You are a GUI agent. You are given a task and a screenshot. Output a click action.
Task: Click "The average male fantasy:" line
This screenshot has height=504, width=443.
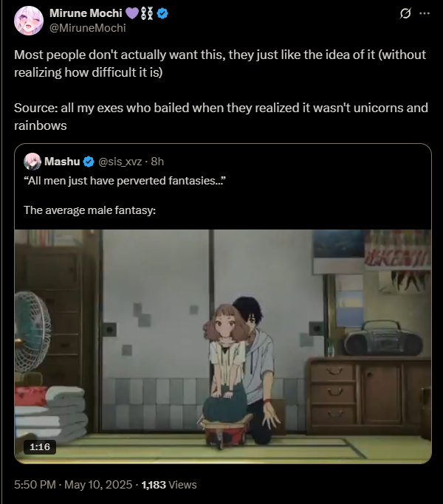point(90,210)
